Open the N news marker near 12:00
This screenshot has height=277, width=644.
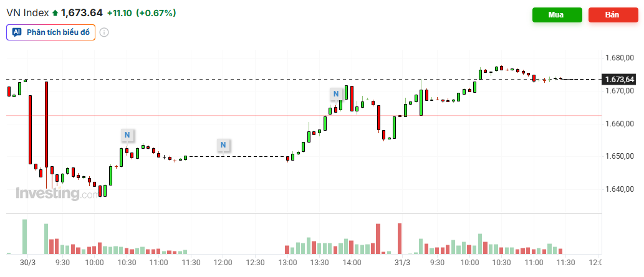[223, 145]
